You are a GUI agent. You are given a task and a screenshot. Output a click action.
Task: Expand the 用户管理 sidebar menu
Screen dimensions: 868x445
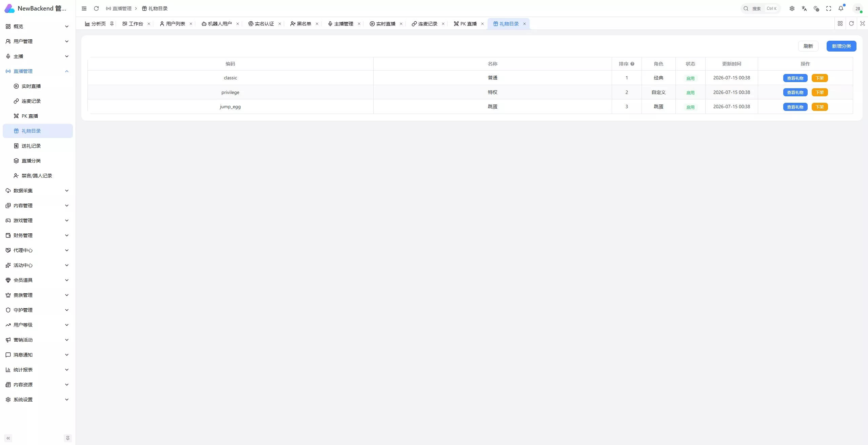tap(38, 41)
